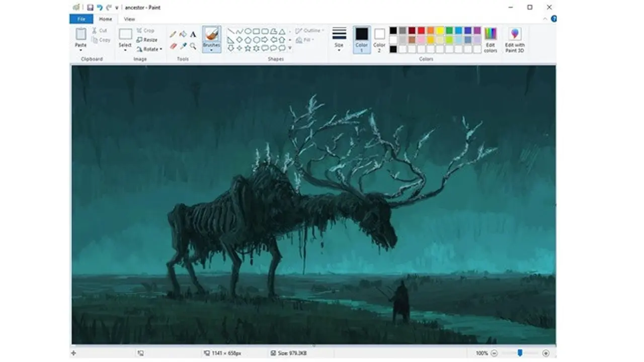Switch to the View tab
Viewport: 644px width, 362px height.
coord(129,19)
